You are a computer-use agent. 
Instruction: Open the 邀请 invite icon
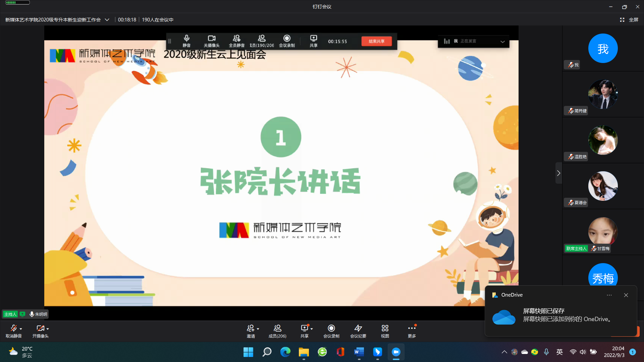[250, 328]
